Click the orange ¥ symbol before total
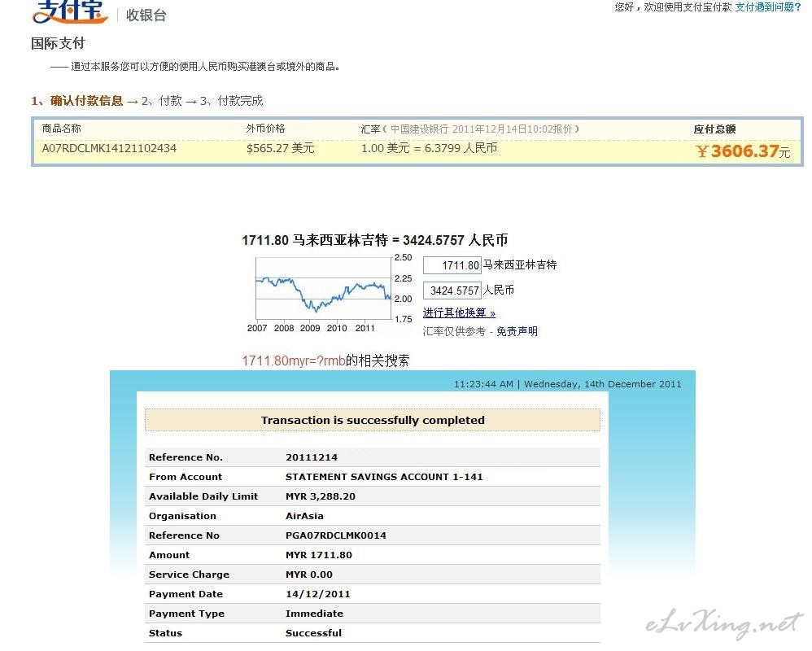 tap(702, 151)
